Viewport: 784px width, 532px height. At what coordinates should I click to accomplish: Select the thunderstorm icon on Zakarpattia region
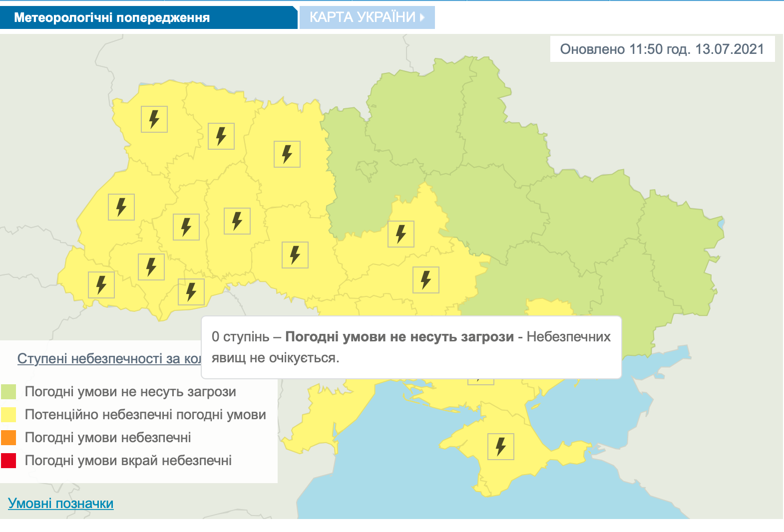pos(101,284)
